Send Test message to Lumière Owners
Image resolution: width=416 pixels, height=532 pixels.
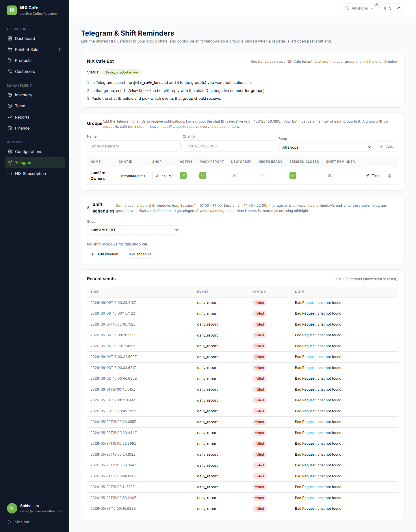[372, 176]
